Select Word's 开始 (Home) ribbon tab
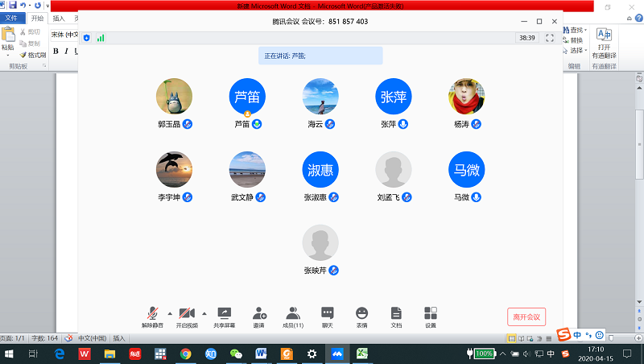644x364 pixels. click(x=37, y=18)
